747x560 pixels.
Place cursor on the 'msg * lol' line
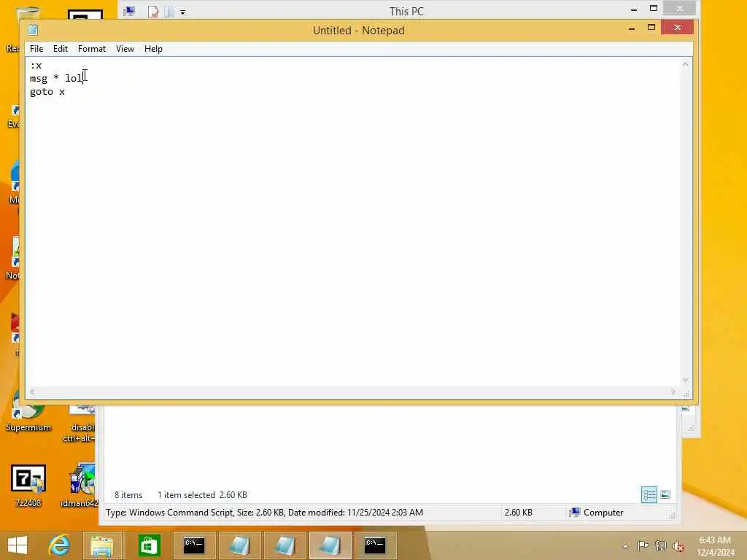(x=56, y=78)
